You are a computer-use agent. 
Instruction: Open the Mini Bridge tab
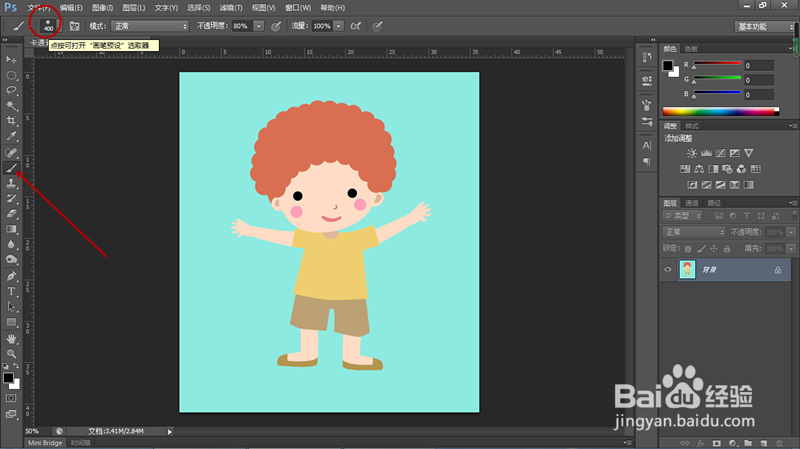[45, 443]
